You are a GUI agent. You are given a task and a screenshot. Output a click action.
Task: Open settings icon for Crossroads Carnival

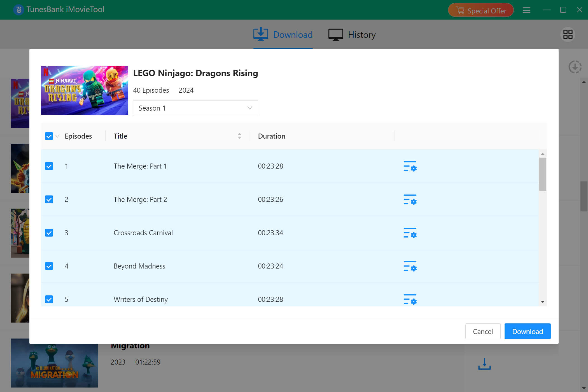click(x=410, y=233)
